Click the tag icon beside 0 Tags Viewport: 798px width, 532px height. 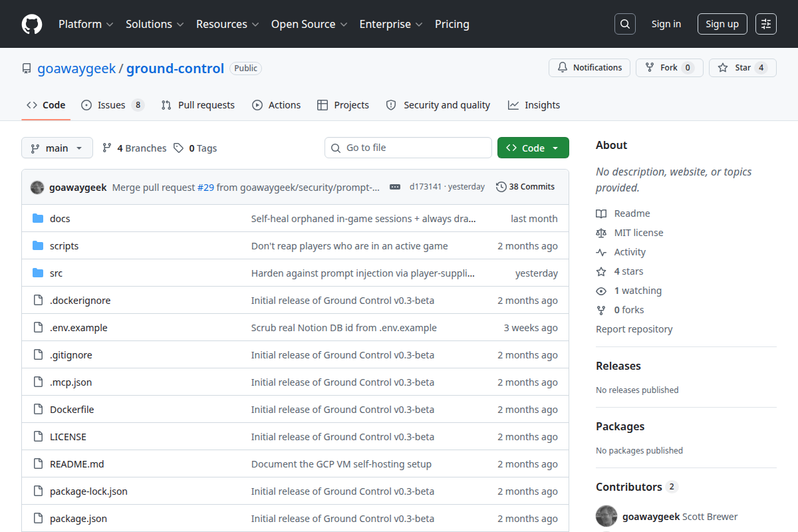178,148
